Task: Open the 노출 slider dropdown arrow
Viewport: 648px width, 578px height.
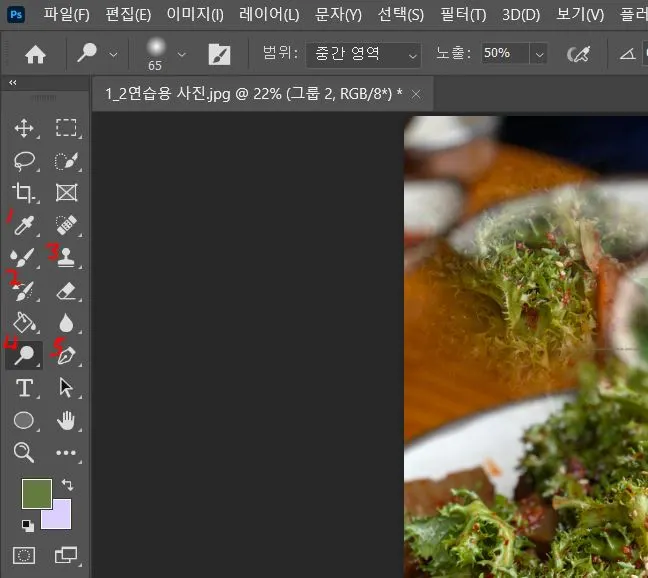Action: (539, 54)
